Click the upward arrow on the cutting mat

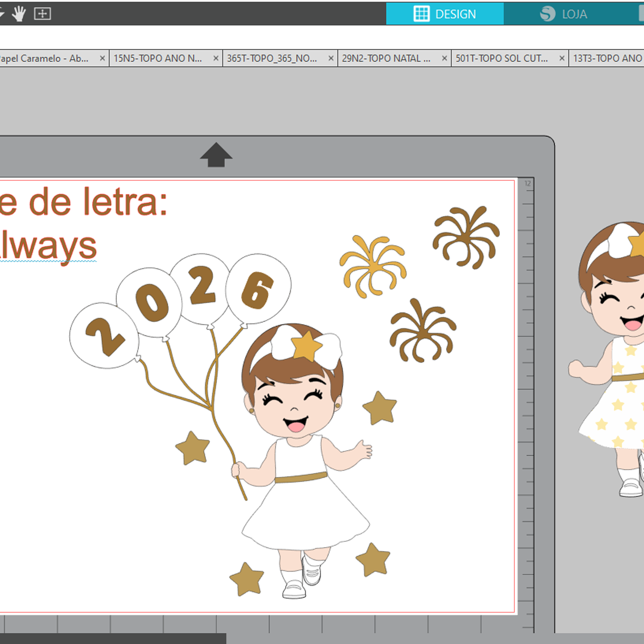tap(216, 155)
